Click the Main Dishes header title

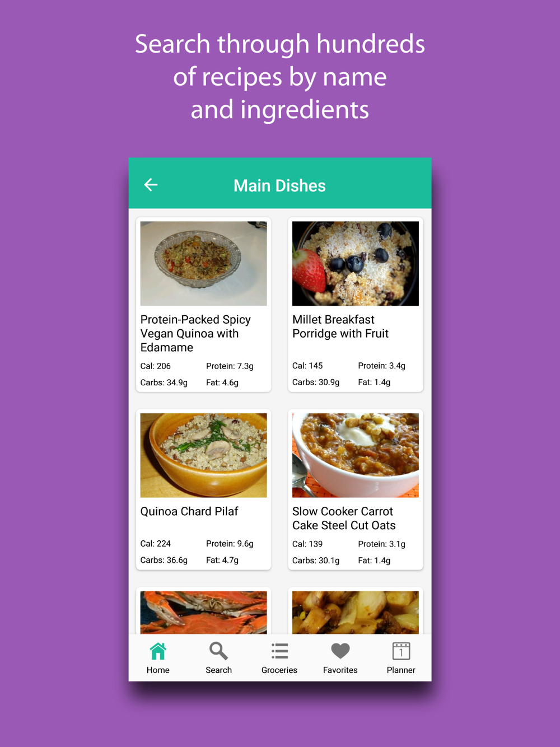pos(279,185)
